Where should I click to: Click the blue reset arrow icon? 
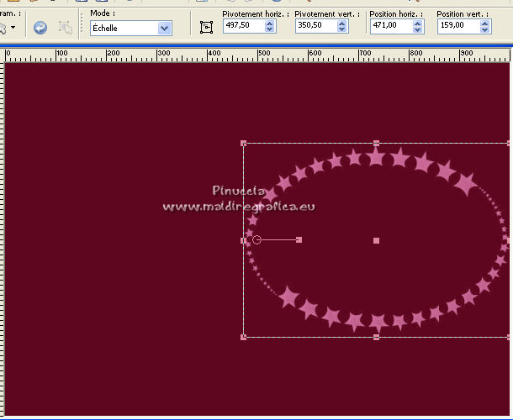click(x=40, y=28)
